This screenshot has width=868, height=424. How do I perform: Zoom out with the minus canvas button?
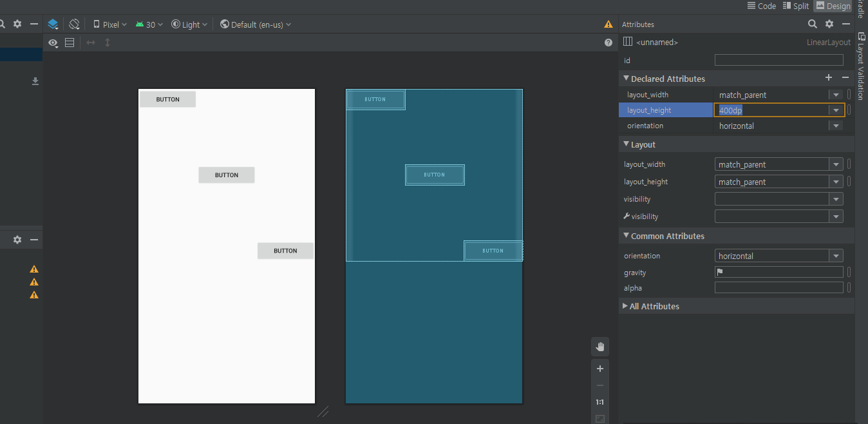600,385
